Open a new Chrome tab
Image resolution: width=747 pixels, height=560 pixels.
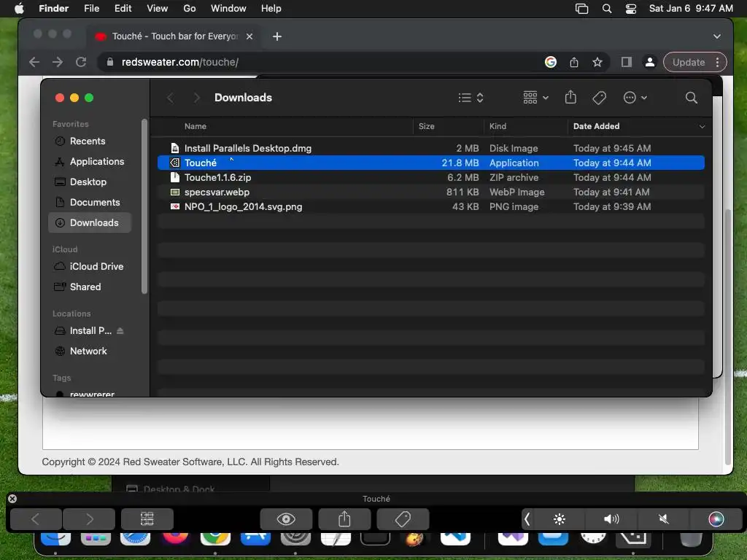277,36
